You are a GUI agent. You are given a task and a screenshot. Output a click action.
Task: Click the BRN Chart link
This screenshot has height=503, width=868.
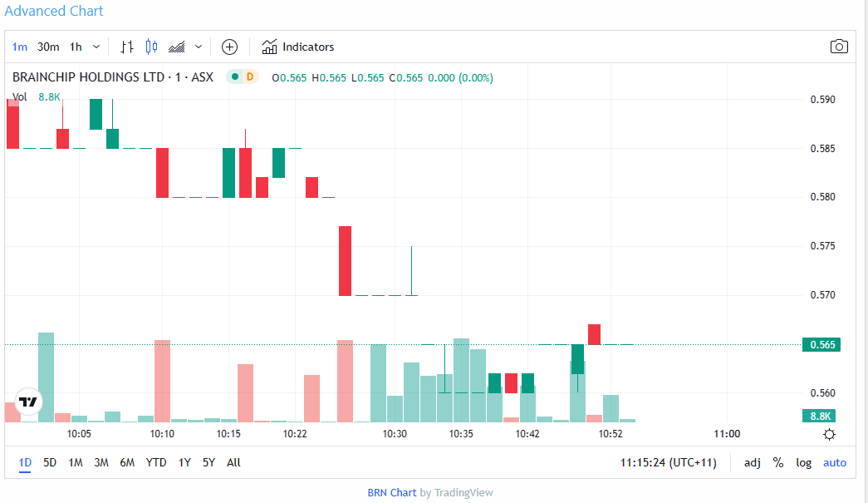[x=391, y=492]
